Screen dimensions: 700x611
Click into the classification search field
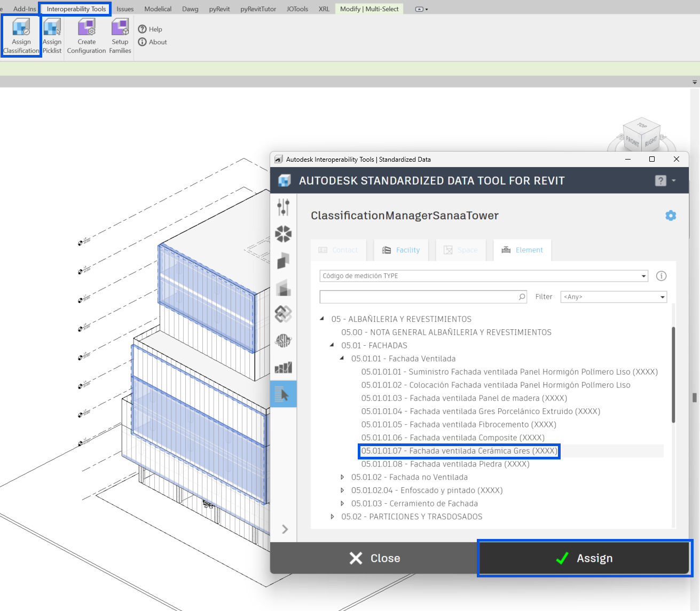tap(418, 297)
